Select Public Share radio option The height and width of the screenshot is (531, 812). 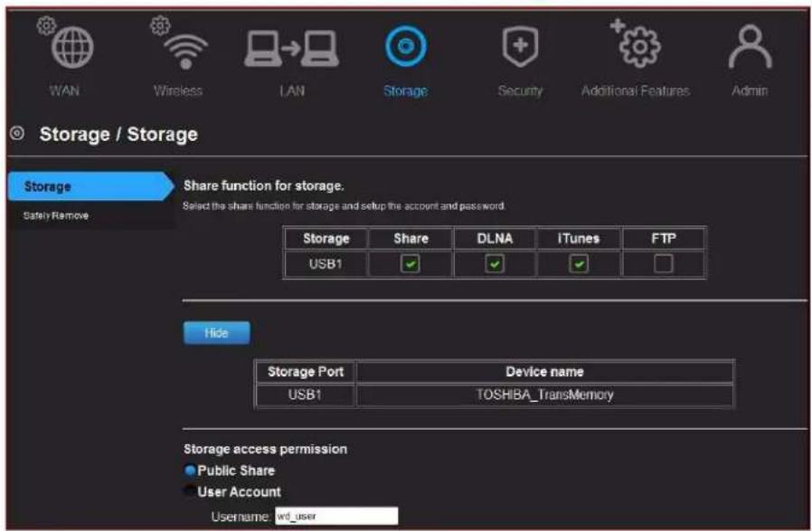(x=190, y=470)
